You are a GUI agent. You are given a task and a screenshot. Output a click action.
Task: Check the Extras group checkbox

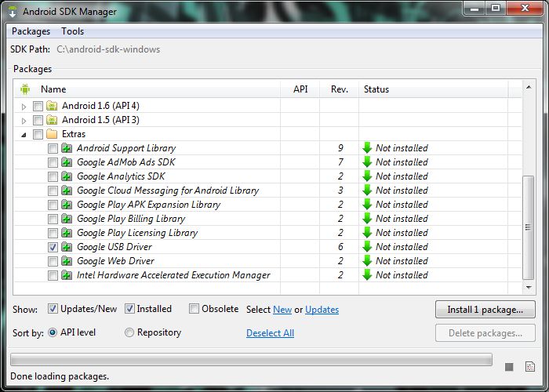click(38, 134)
